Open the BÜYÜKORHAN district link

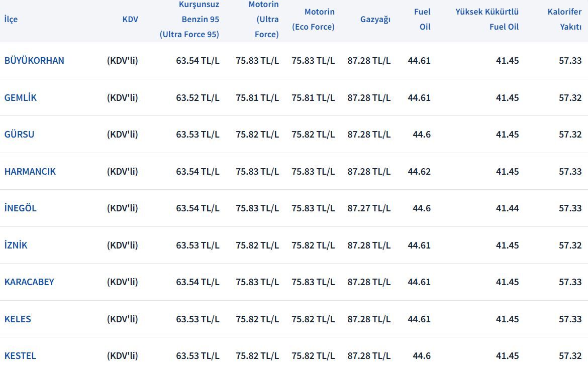34,61
